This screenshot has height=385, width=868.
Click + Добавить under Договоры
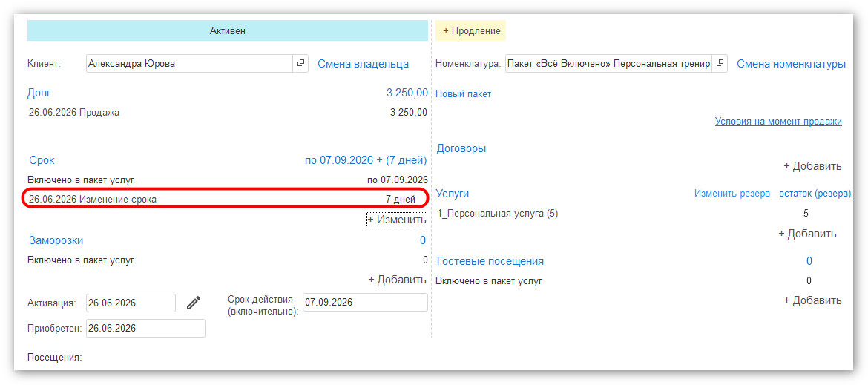[812, 166]
